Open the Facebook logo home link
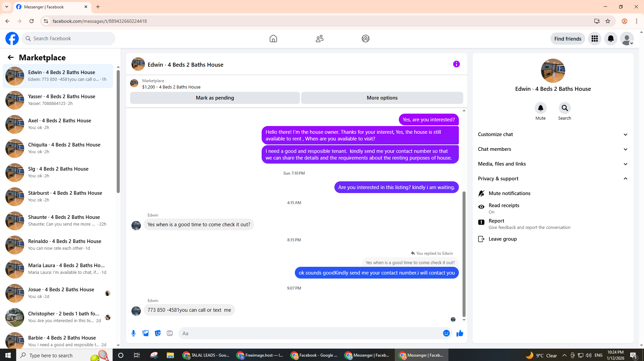Image resolution: width=644 pixels, height=361 pixels. pyautogui.click(x=12, y=39)
